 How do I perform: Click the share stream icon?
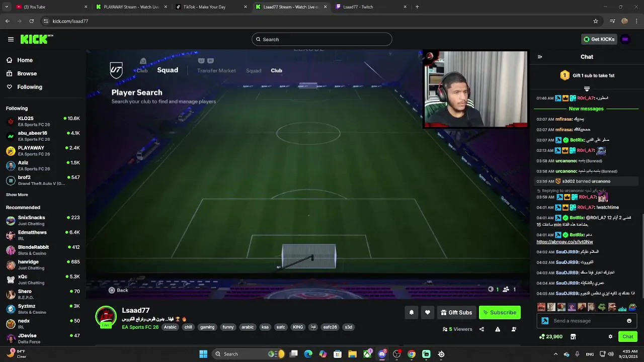[481, 329]
